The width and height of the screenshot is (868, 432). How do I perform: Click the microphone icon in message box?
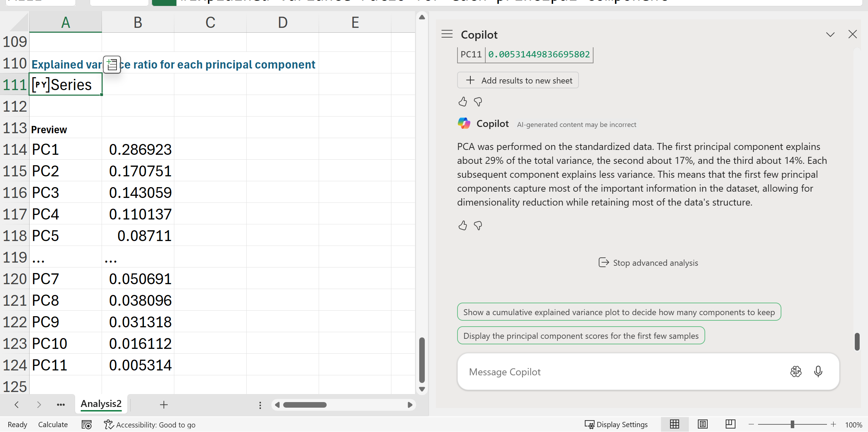(818, 371)
